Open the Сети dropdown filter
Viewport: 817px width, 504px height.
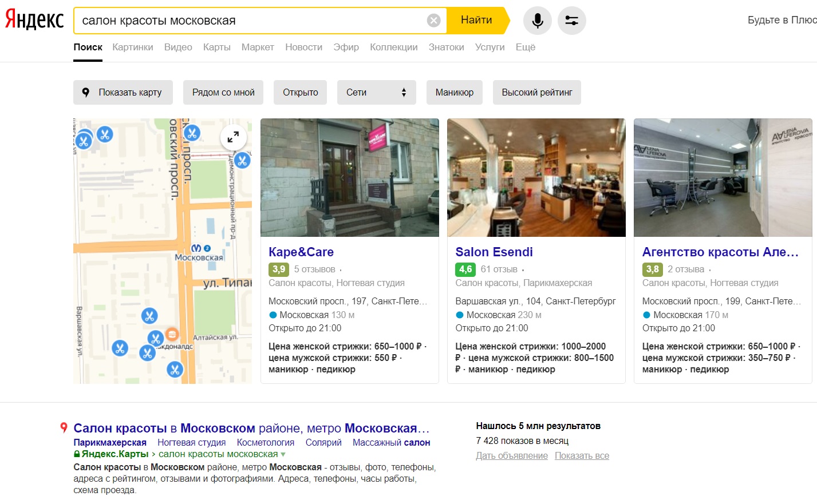click(376, 92)
